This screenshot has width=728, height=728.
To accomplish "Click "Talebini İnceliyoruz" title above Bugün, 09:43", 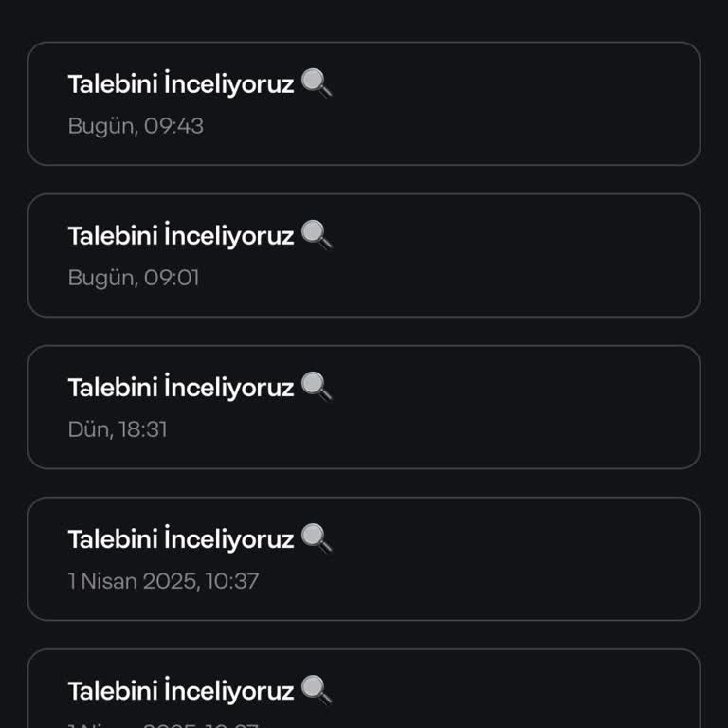I will [x=181, y=84].
